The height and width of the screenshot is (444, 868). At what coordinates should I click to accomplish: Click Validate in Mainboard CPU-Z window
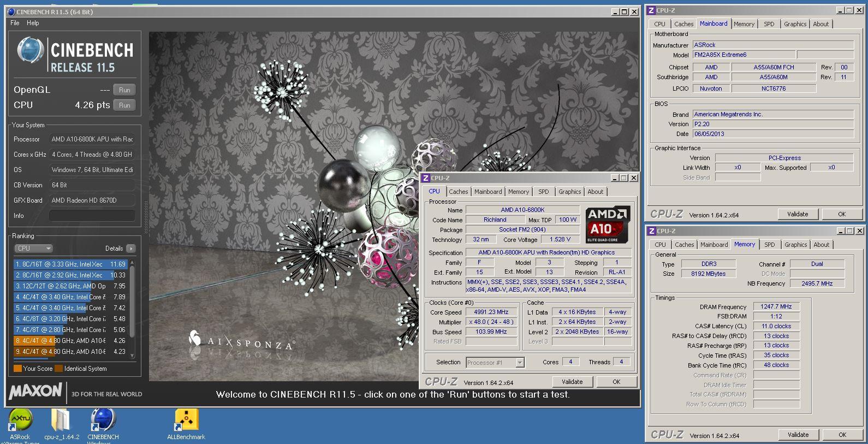(798, 214)
